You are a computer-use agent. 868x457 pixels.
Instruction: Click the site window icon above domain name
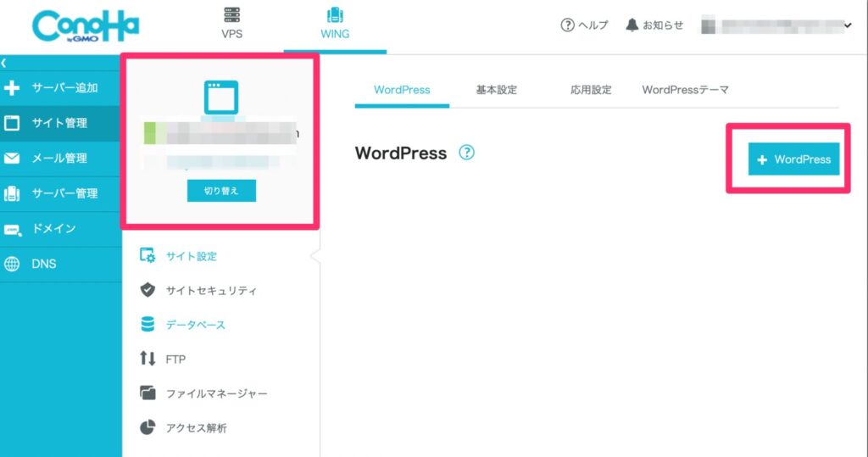click(x=221, y=98)
